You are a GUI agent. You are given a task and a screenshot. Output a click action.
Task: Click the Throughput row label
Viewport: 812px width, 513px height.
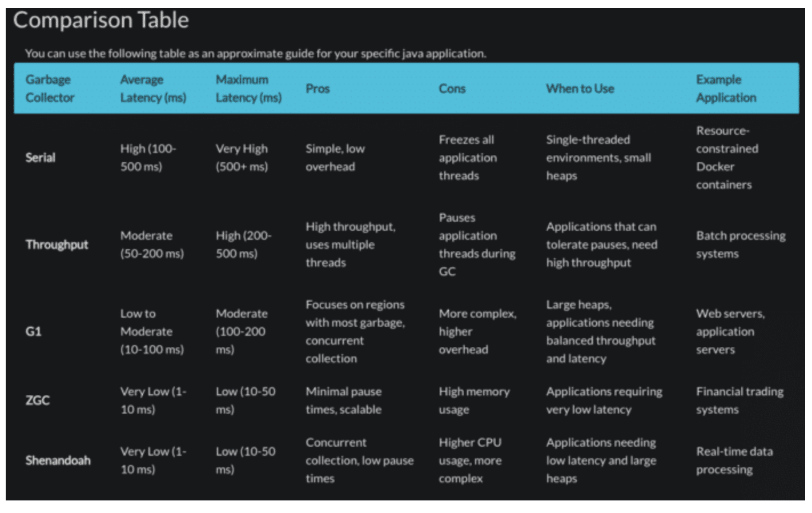(x=57, y=245)
